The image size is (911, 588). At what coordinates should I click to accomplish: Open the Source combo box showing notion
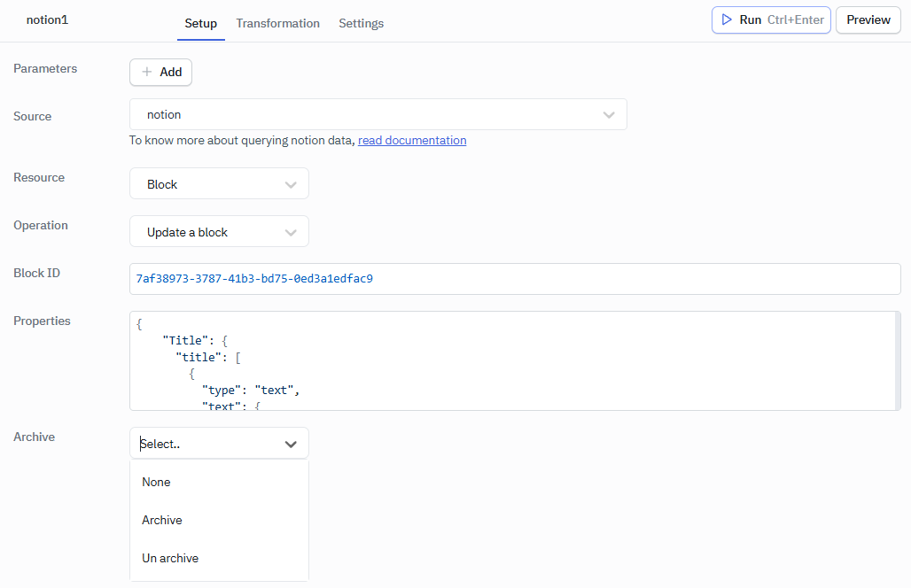point(378,114)
